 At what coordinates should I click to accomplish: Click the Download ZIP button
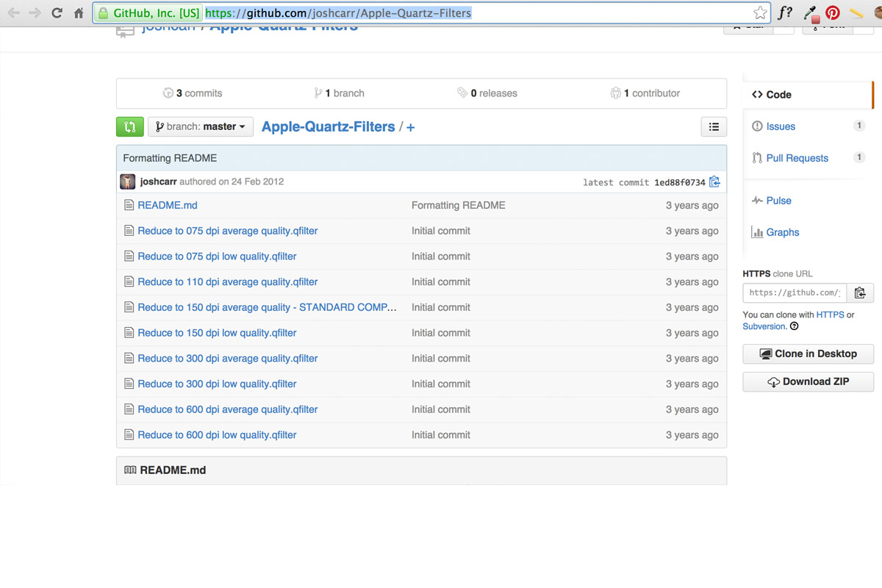click(x=808, y=381)
